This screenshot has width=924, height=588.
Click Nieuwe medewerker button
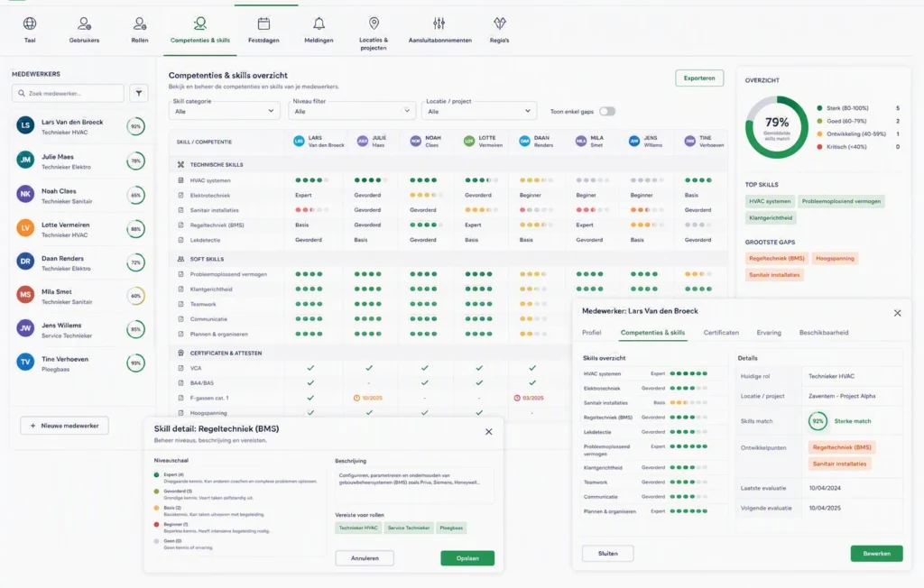tap(64, 426)
